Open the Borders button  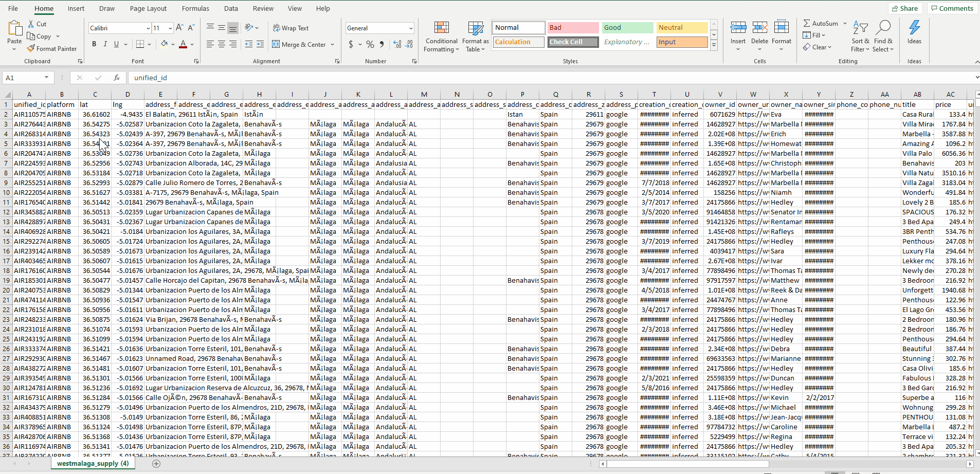point(140,44)
